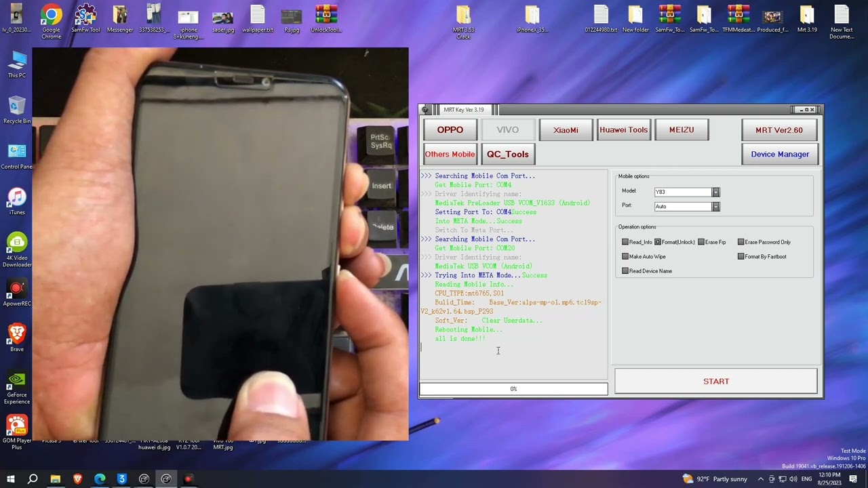Enable the Make Auto Wipe checkbox

625,256
